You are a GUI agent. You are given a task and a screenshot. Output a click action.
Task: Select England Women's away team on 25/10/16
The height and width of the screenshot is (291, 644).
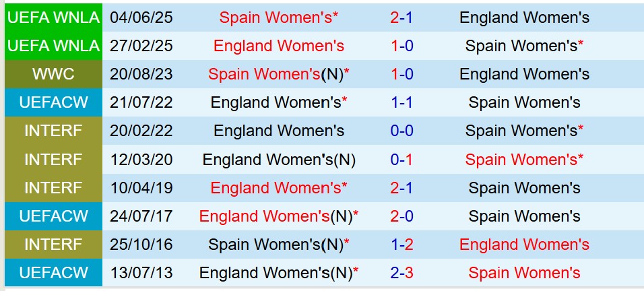pos(524,245)
